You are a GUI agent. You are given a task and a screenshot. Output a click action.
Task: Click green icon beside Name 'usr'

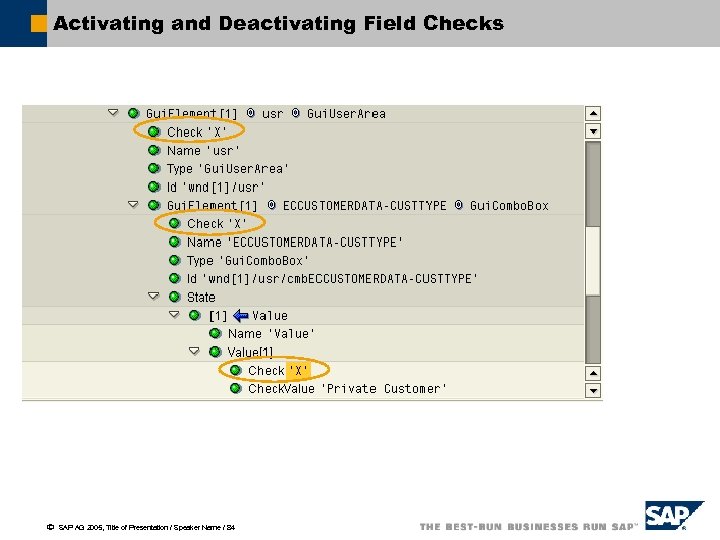pyautogui.click(x=154, y=150)
